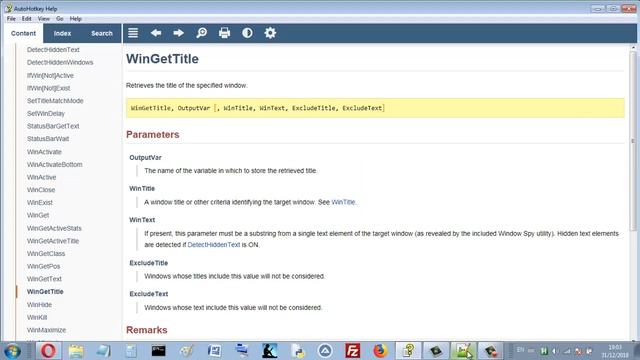Click the green H AutoHotkey tray icon
640x360 pixels.
(x=544, y=351)
